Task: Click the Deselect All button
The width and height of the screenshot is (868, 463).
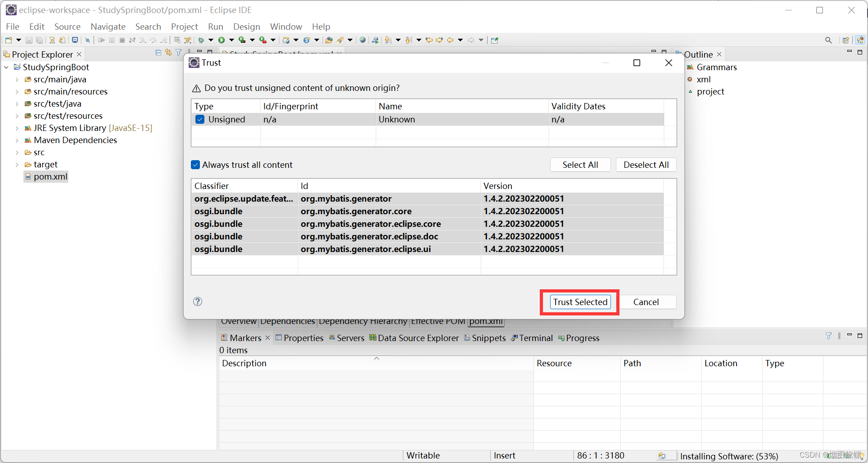Action: click(x=646, y=165)
